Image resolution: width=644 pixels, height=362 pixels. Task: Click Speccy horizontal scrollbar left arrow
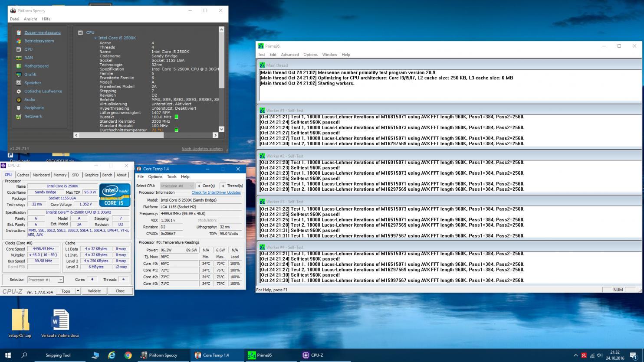[x=76, y=135]
